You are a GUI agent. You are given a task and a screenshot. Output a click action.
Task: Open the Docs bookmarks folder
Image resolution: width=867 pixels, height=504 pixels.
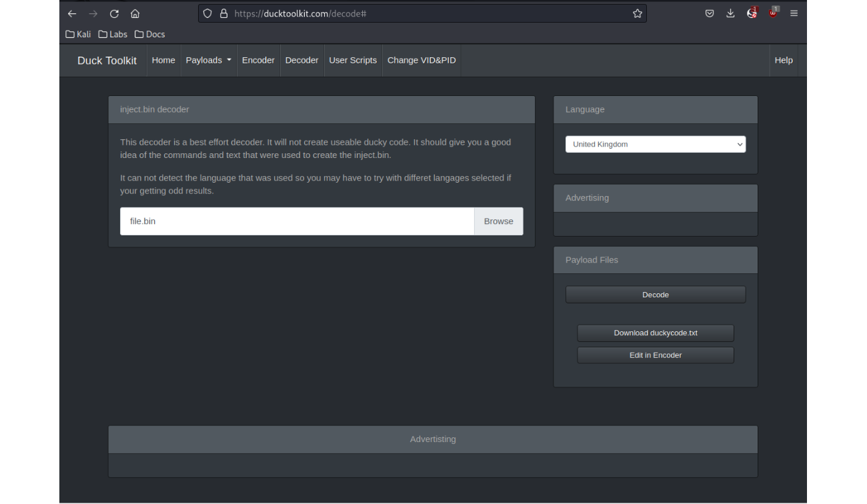pyautogui.click(x=149, y=34)
